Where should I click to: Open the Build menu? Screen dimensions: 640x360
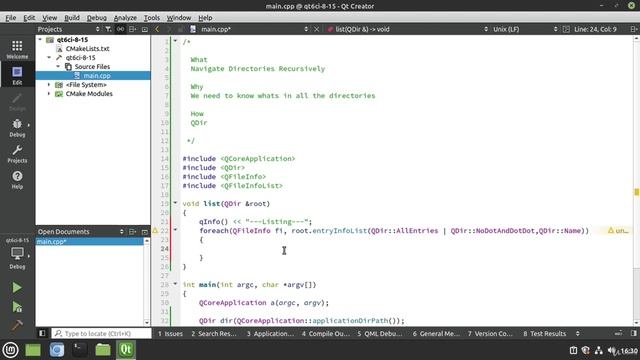(x=72, y=18)
